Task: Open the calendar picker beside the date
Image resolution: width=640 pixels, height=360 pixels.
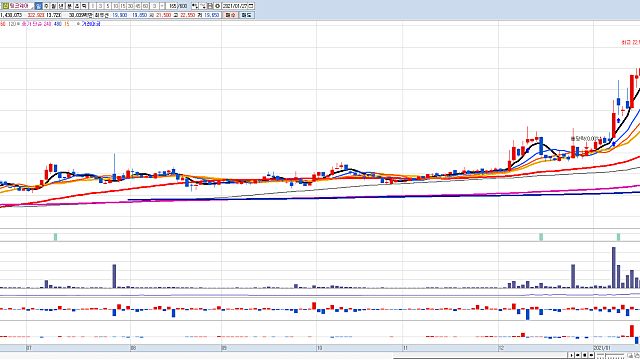Action: tap(251, 6)
